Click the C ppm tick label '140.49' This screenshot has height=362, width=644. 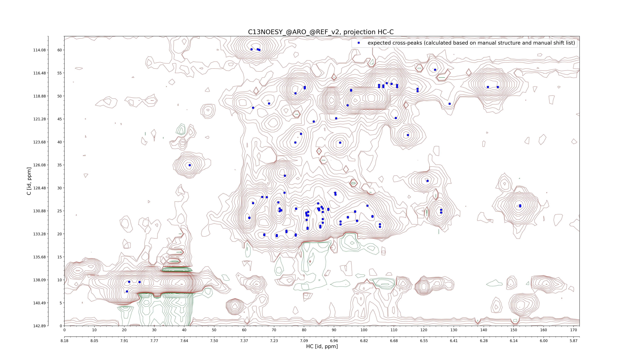click(x=40, y=303)
